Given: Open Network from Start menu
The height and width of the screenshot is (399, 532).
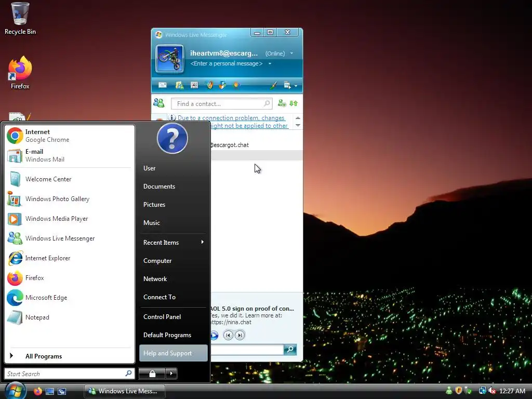Looking at the screenshot, I should (173, 279).
